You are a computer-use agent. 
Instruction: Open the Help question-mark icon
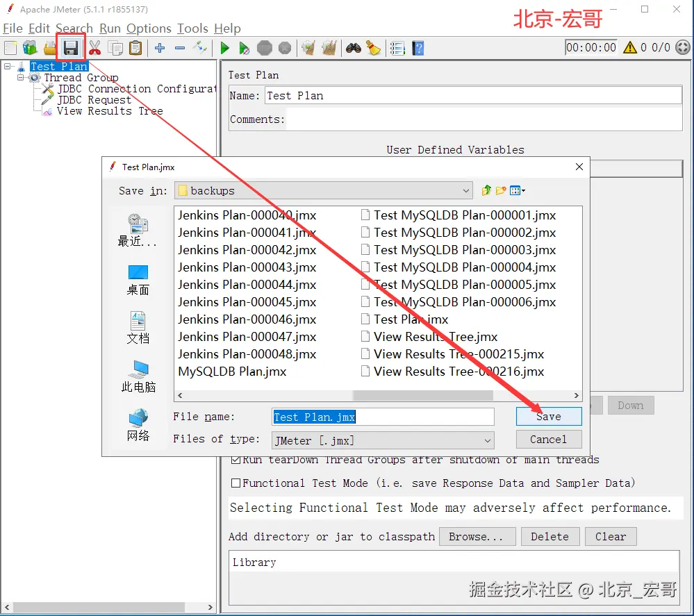click(x=418, y=48)
